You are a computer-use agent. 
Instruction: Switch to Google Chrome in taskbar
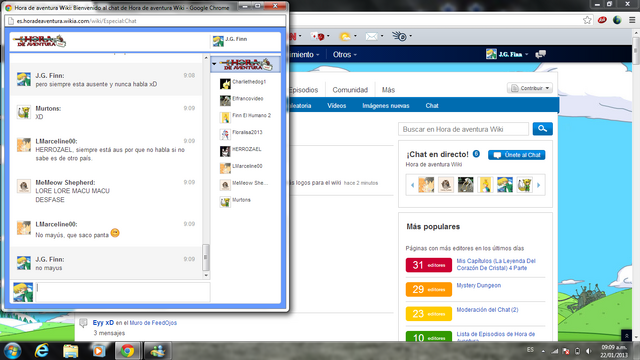click(x=127, y=351)
